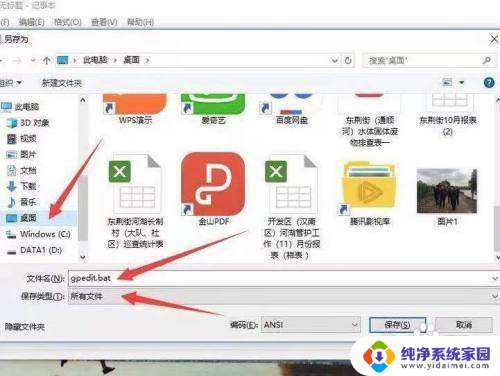
Task: Select the 开发区（汉南区）河湖管护 Excel file
Action: pyautogui.click(x=291, y=183)
